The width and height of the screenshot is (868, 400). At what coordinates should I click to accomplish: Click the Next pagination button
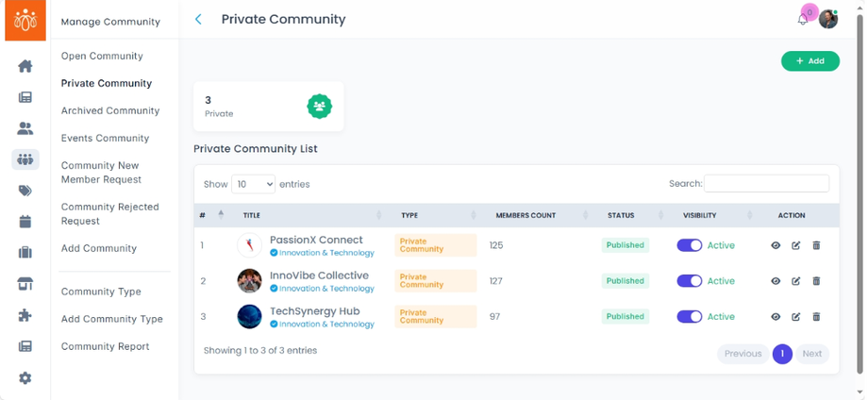811,354
